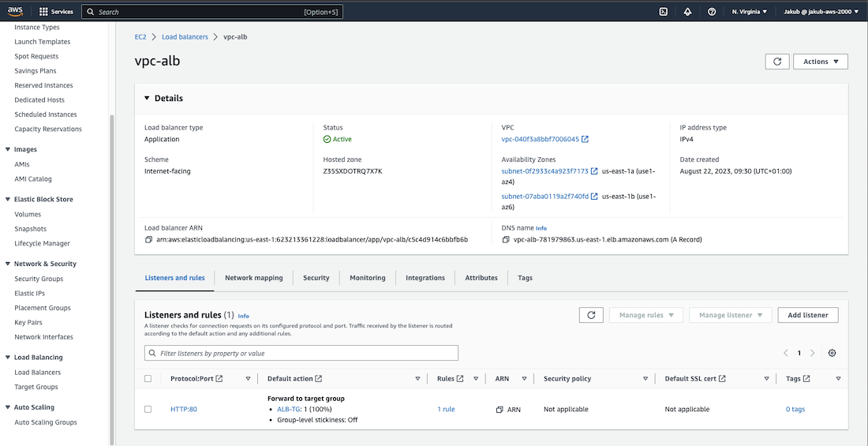Open the help question mark icon

tap(712, 12)
